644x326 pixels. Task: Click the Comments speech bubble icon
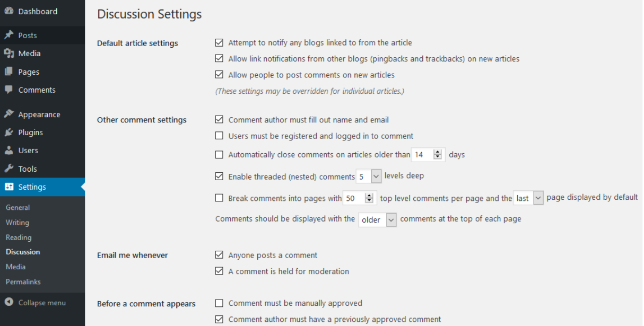(x=8, y=90)
